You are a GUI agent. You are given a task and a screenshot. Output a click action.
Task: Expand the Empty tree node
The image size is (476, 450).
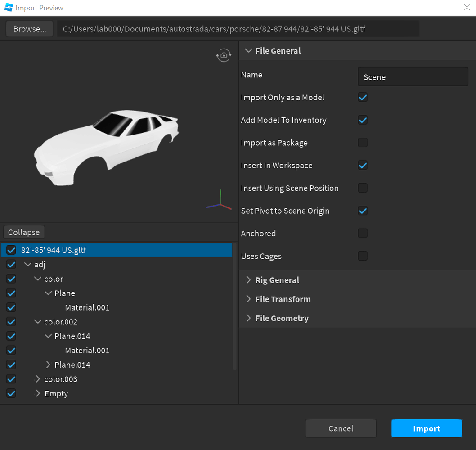(x=37, y=393)
